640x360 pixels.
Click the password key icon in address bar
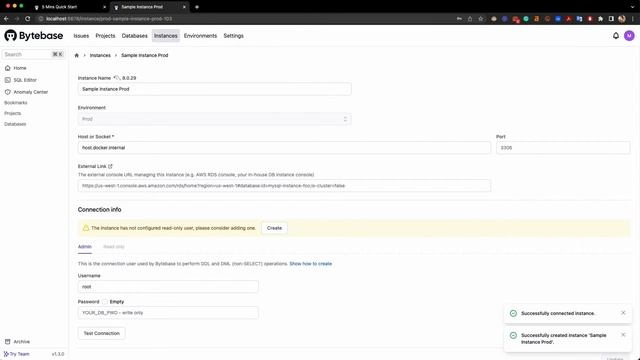pos(459,18)
